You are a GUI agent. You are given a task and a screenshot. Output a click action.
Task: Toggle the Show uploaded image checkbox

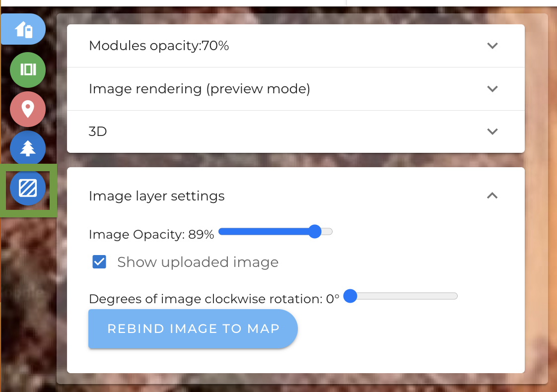click(99, 262)
